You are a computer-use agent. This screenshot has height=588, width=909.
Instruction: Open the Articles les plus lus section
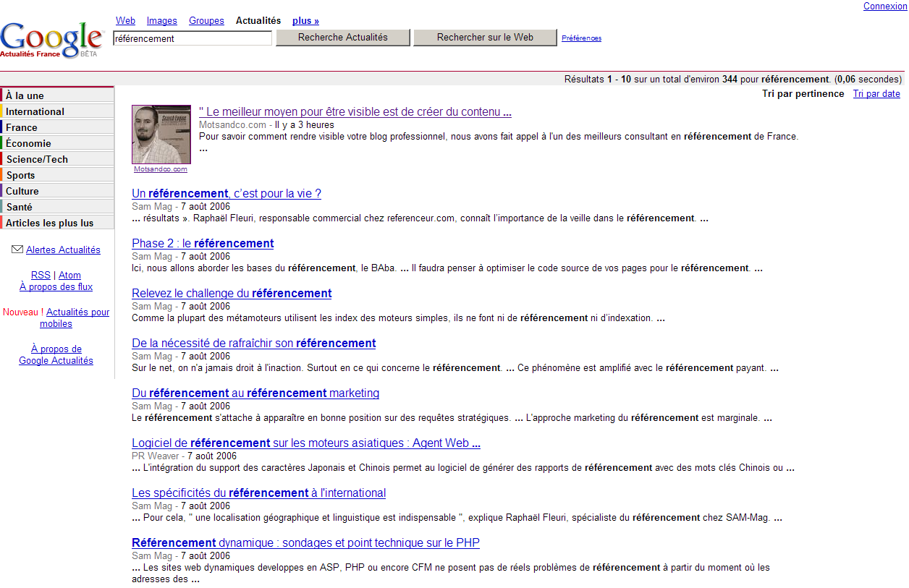point(57,223)
